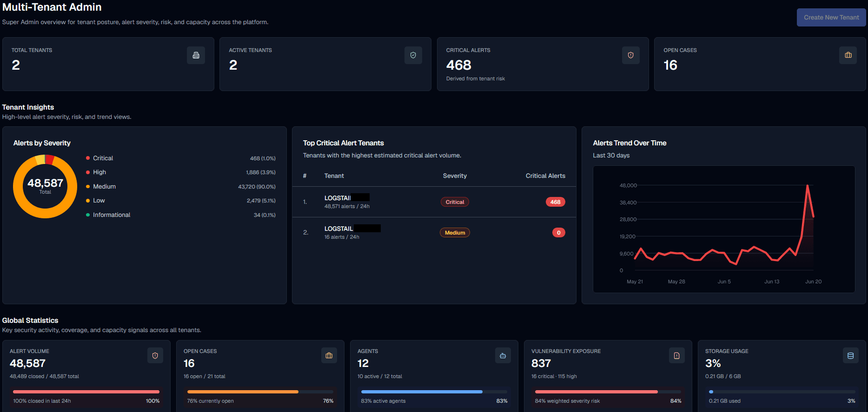868x412 pixels.
Task: Click the Medium severity badge
Action: (x=455, y=233)
